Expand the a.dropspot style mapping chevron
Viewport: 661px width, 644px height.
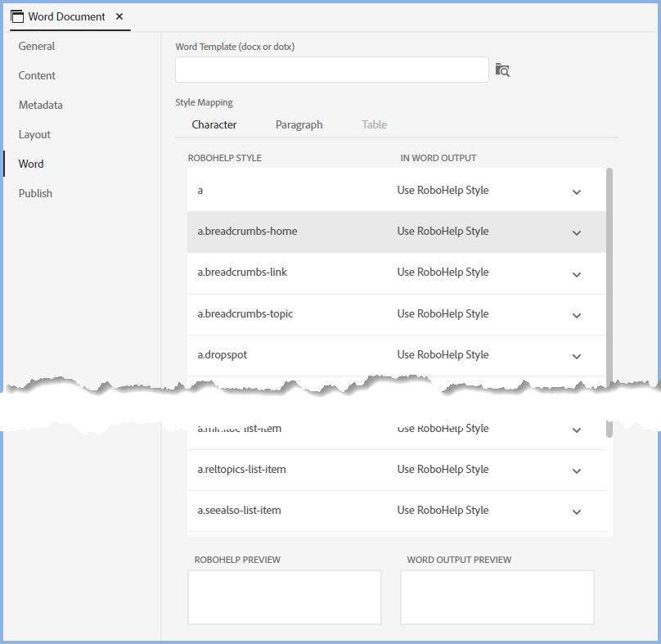[x=576, y=356]
